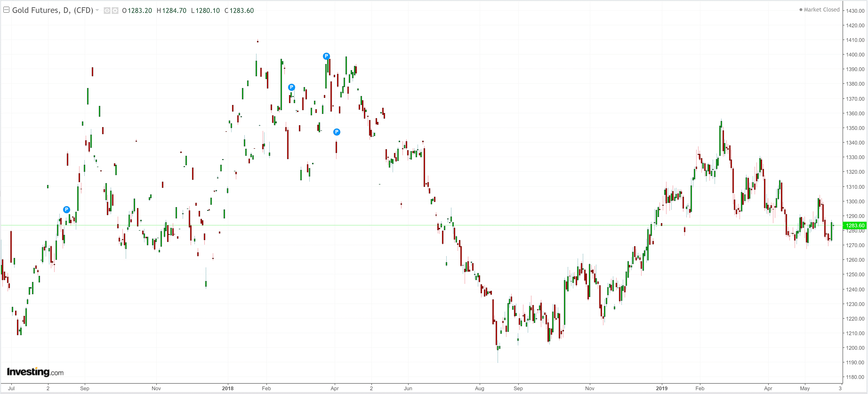Image resolution: width=868 pixels, height=394 pixels.
Task: Open chart settings via the gear icon
Action: tap(115, 10)
